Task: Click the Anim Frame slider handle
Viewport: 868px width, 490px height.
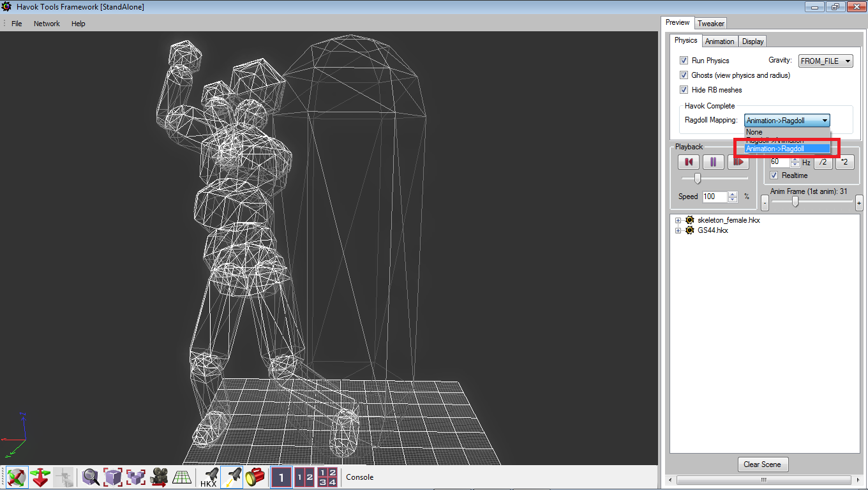Action: (x=795, y=202)
